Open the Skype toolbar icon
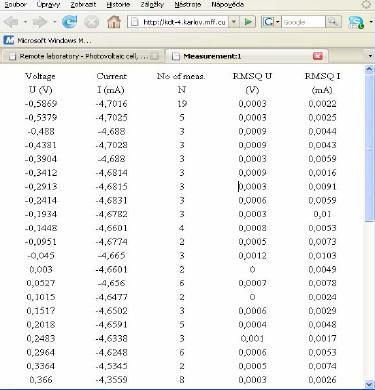The width and height of the screenshot is (375, 390). coord(356,22)
